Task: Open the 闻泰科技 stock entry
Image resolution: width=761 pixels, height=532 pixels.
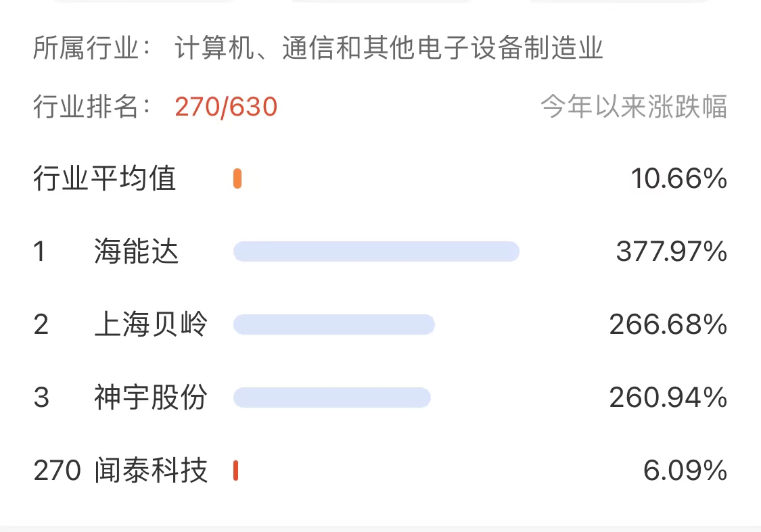Action: 151,470
